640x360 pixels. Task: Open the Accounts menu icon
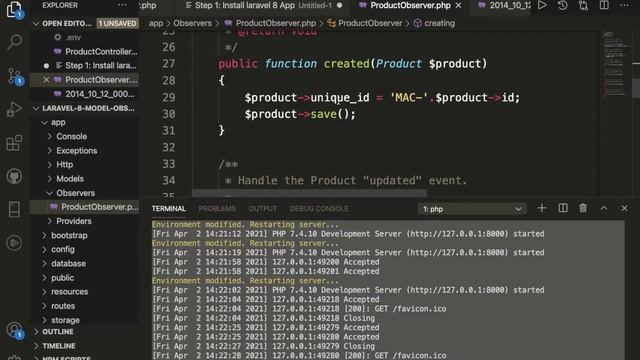14,330
